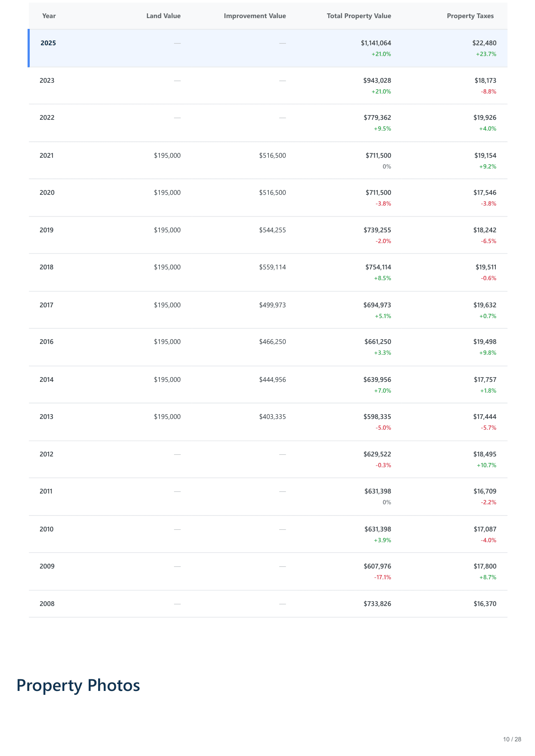
Task: Click the $1,141,064 total property value
Action: pyautogui.click(x=376, y=43)
